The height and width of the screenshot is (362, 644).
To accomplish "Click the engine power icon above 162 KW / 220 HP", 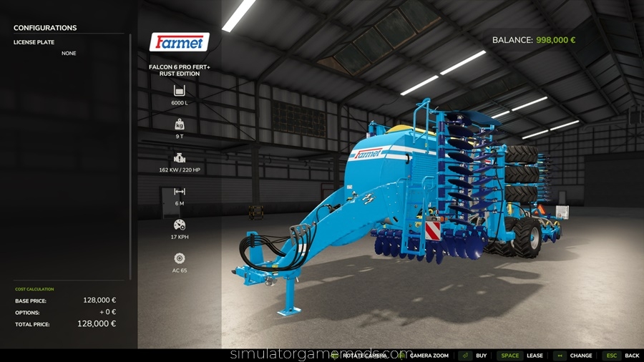I will click(x=180, y=157).
